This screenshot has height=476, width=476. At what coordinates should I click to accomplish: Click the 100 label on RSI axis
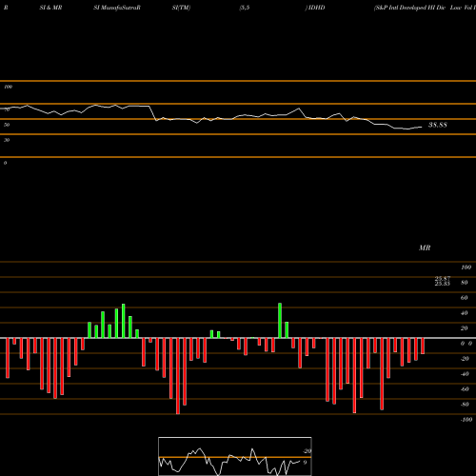click(x=8, y=87)
